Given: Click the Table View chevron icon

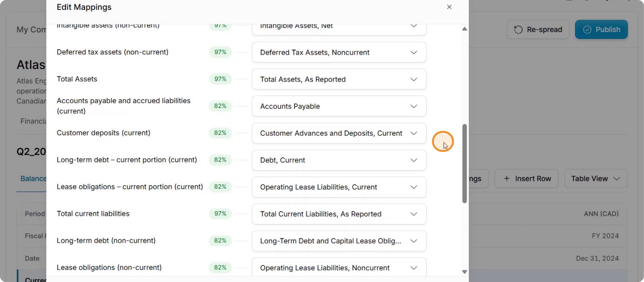Looking at the screenshot, I should click(617, 179).
